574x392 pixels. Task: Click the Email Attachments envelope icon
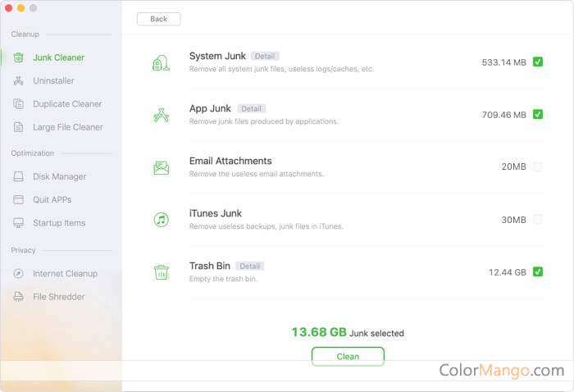click(161, 167)
